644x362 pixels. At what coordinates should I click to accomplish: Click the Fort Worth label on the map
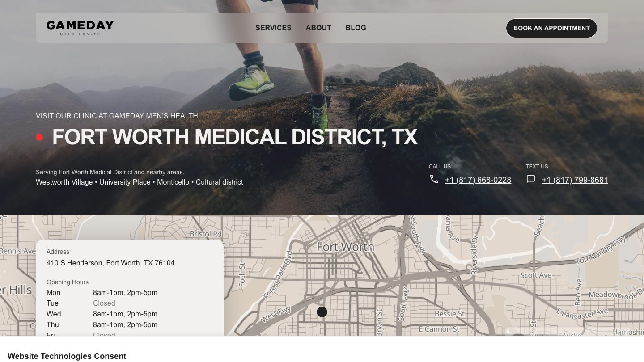(346, 247)
